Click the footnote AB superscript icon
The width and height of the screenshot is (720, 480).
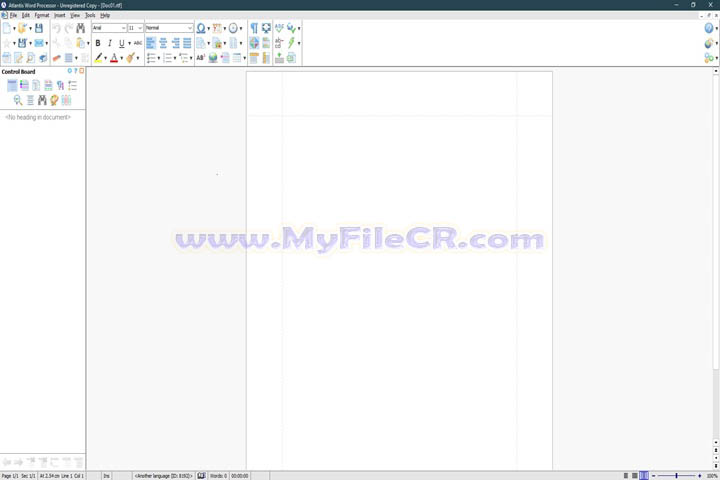tap(201, 58)
